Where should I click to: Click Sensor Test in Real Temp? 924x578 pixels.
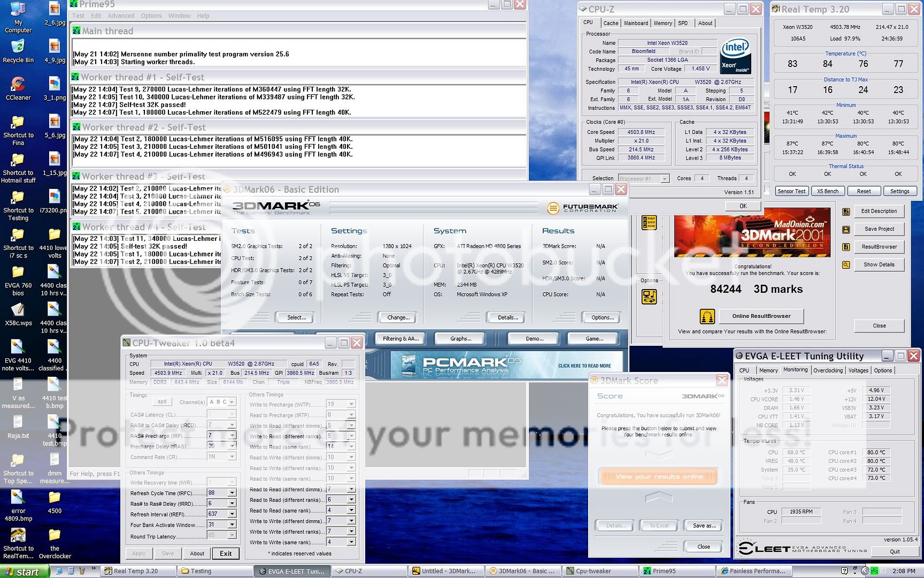(791, 191)
